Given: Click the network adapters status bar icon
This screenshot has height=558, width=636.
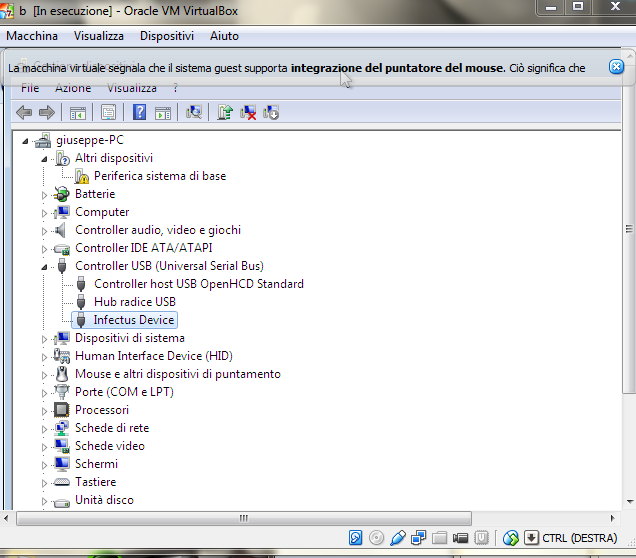Looking at the screenshot, I should pyautogui.click(x=419, y=538).
